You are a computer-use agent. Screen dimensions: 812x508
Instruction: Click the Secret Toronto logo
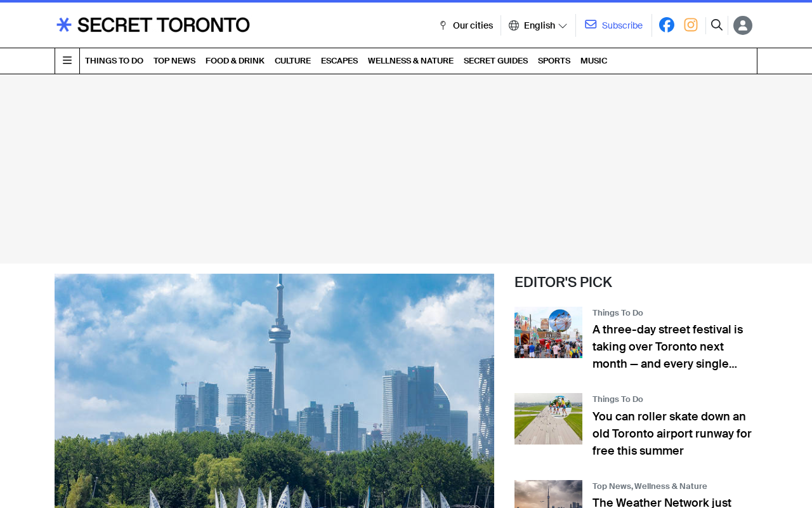point(153,25)
